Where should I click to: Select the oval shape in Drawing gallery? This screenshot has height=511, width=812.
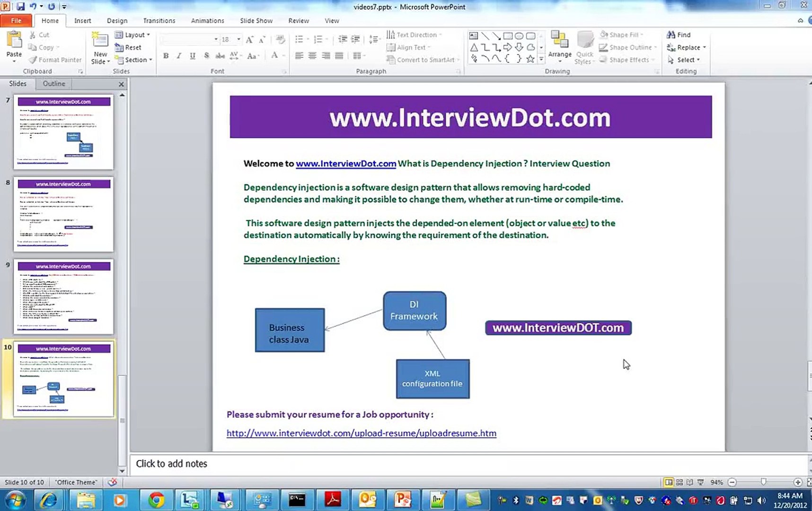click(519, 36)
